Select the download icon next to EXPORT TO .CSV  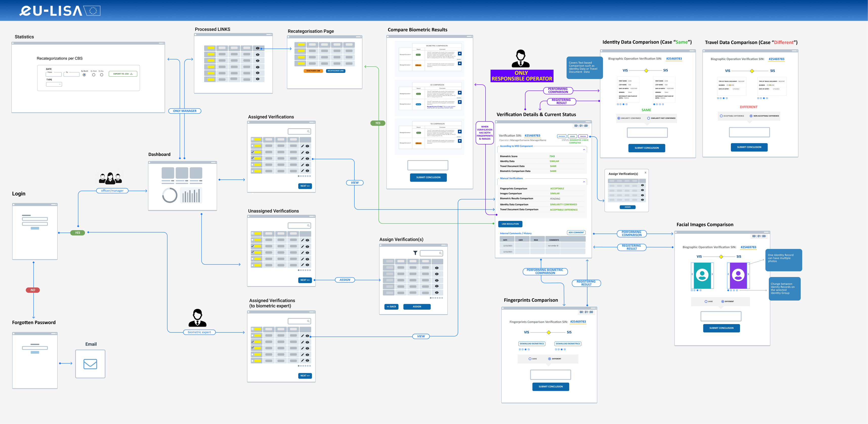click(x=131, y=74)
